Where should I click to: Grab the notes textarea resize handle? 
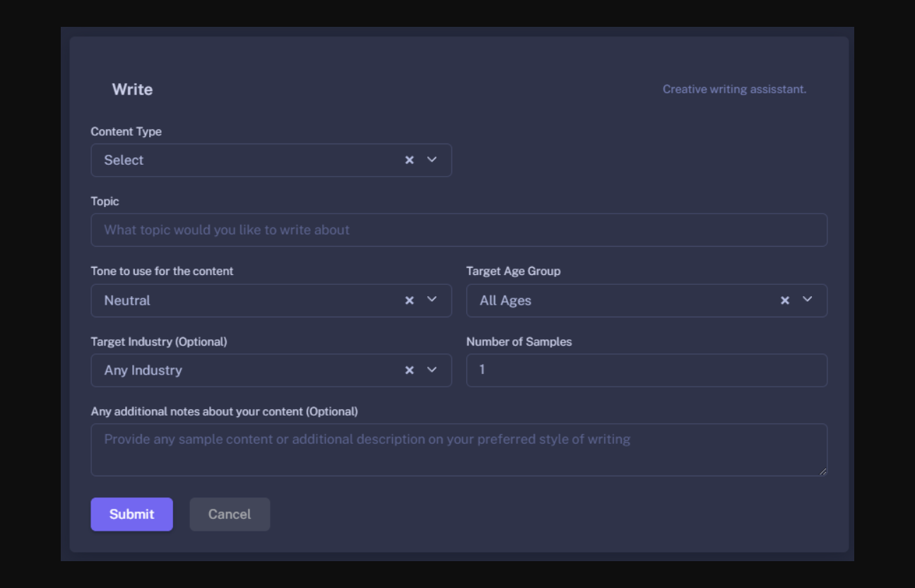pos(823,471)
